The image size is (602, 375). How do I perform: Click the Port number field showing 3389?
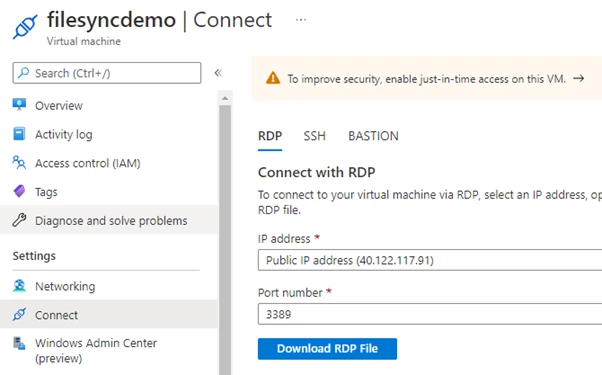coord(430,314)
